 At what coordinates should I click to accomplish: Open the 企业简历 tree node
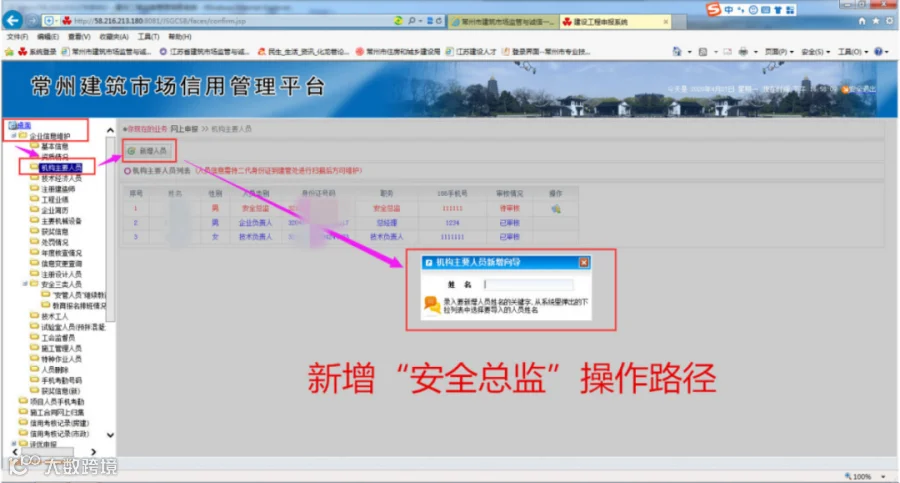(55, 210)
